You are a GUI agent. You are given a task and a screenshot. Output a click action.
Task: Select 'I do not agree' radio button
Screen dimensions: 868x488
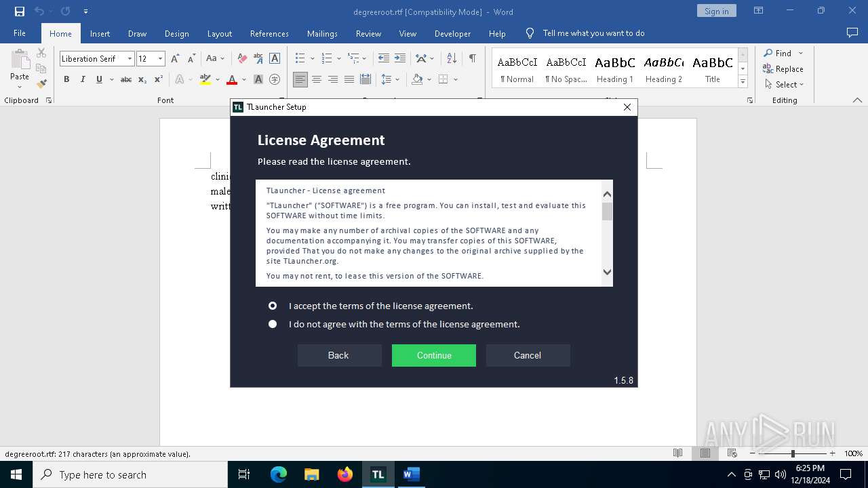pos(273,324)
